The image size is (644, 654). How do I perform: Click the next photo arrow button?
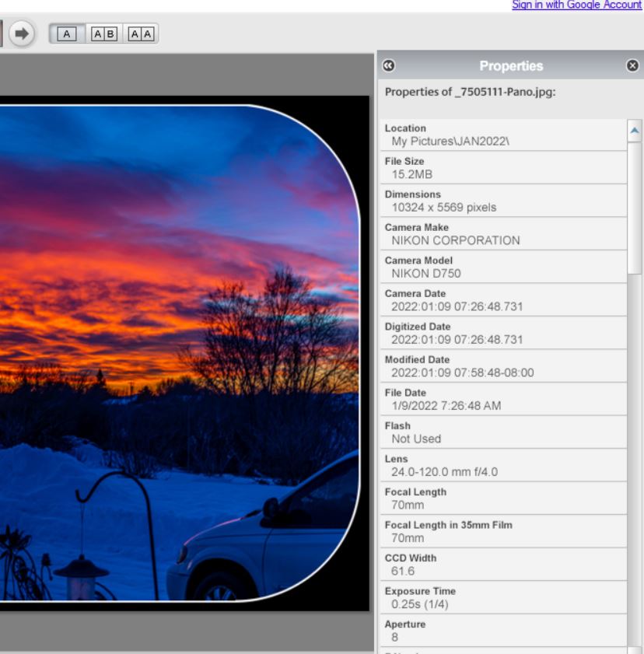coord(22,33)
